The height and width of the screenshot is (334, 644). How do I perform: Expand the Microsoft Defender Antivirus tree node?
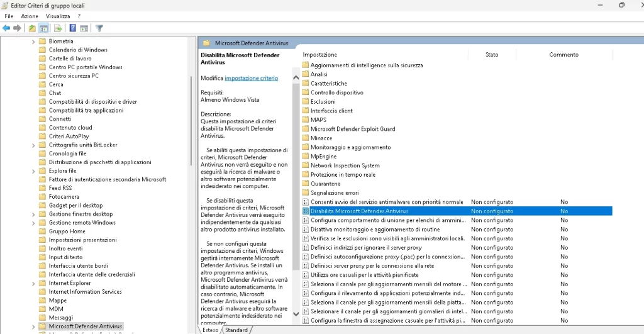point(33,326)
